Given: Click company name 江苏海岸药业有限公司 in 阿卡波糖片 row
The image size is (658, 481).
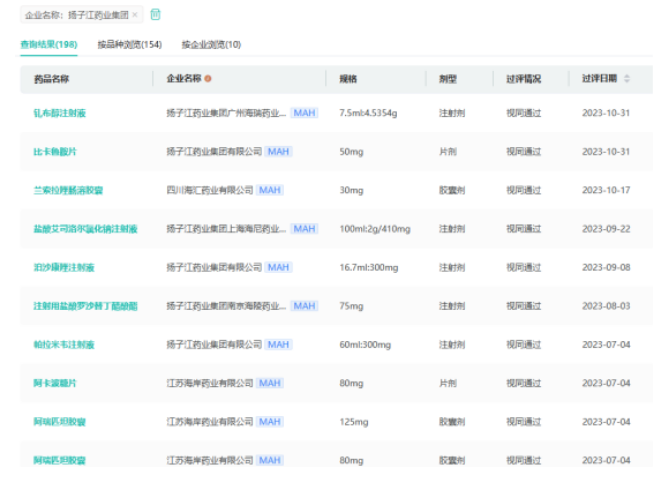Looking at the screenshot, I should (x=209, y=383).
